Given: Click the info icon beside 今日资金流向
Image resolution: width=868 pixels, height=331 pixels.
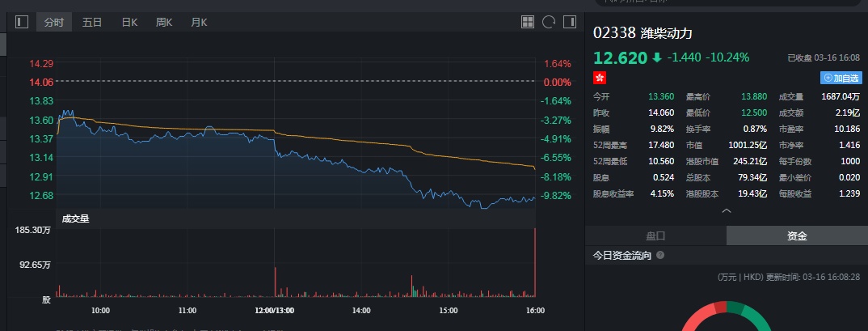Looking at the screenshot, I should pyautogui.click(x=660, y=255).
